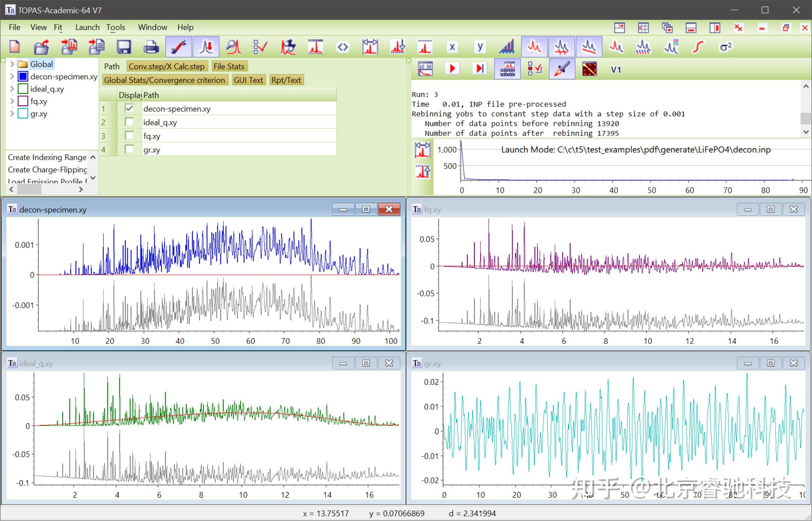Click the paintbrush icon in output pane
The image size is (812, 521).
click(562, 68)
